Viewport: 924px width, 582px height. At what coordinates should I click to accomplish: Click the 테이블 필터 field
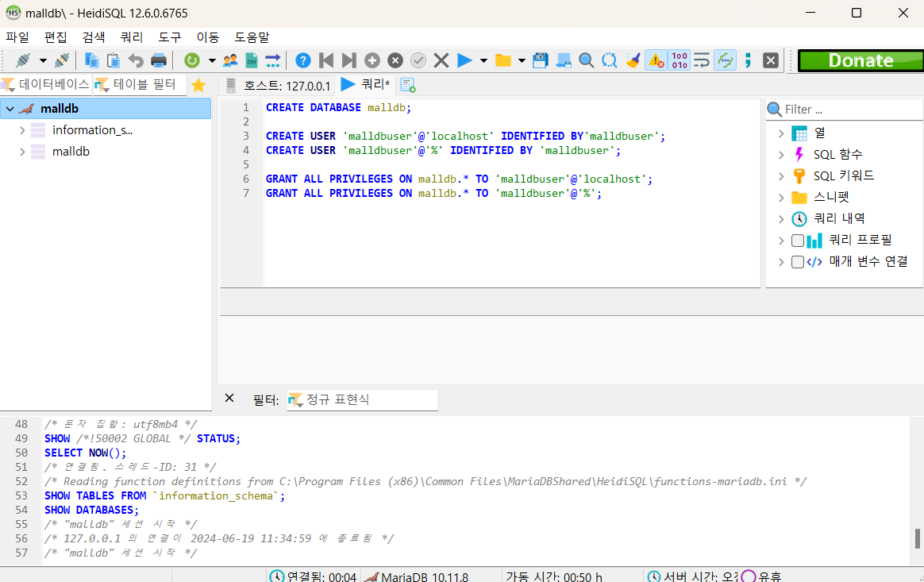pyautogui.click(x=140, y=85)
